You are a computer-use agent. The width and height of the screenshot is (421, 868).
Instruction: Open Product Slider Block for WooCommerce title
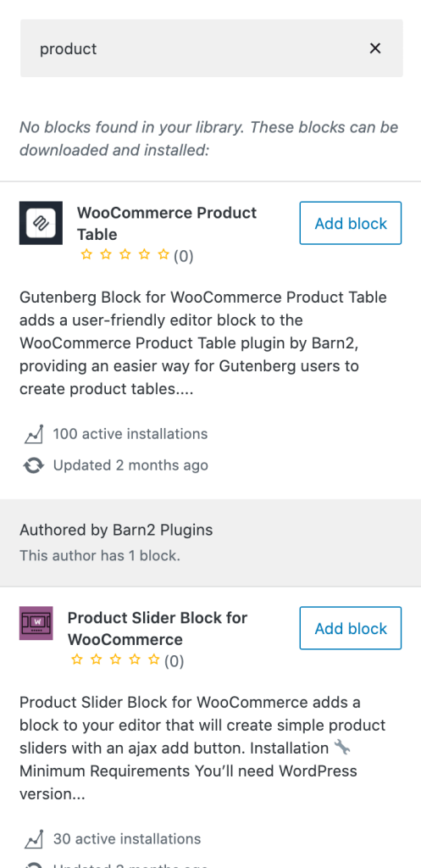click(157, 628)
